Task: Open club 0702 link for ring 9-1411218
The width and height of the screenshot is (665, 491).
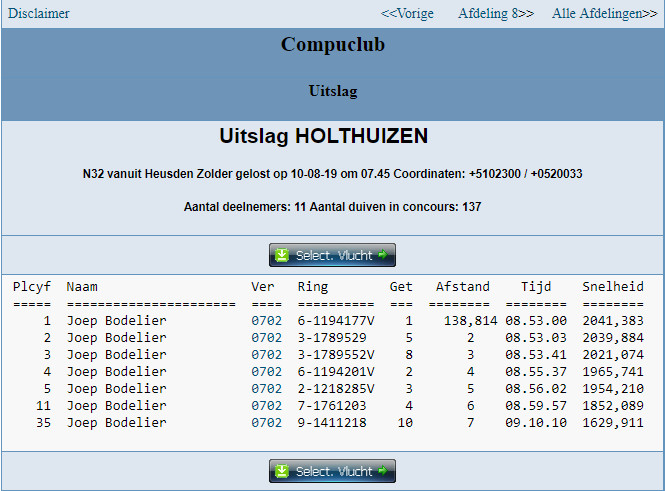Action: 266,422
